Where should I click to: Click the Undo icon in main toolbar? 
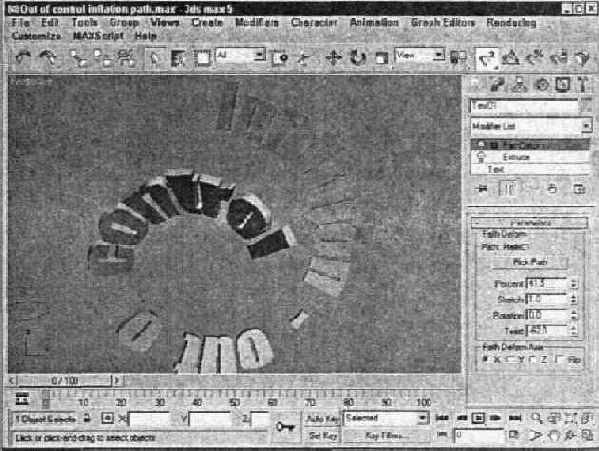[x=23, y=58]
